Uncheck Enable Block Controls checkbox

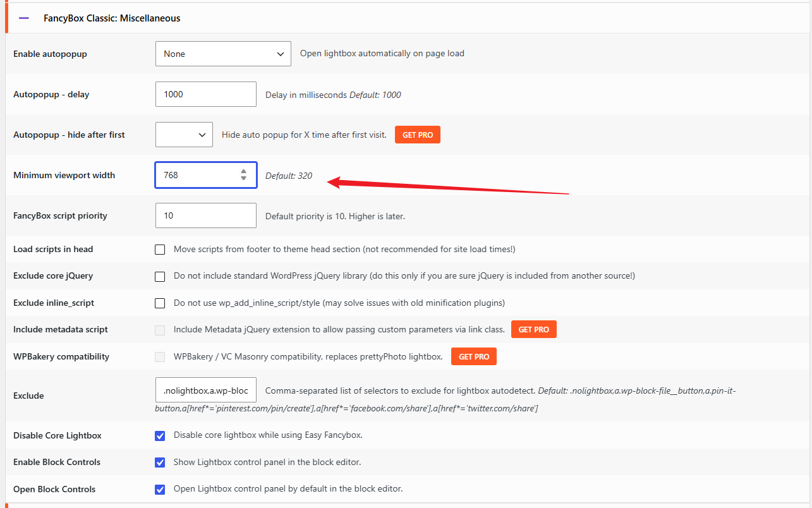click(160, 463)
